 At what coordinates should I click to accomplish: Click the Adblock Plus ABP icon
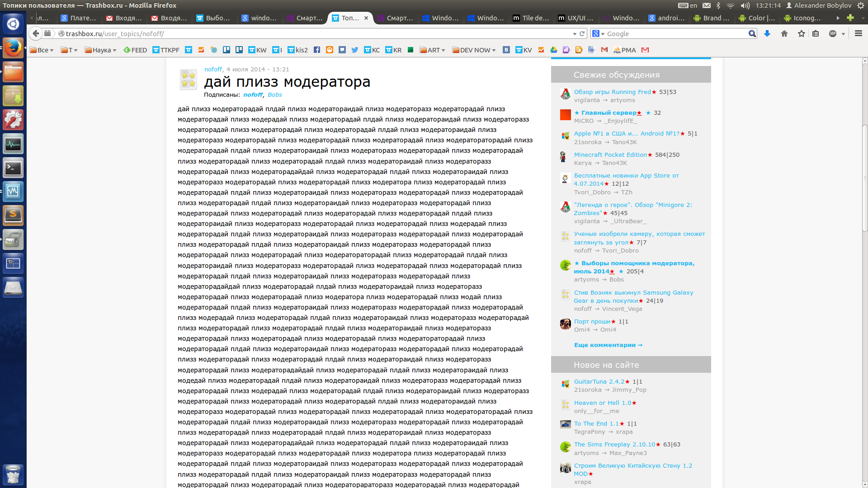tap(833, 33)
